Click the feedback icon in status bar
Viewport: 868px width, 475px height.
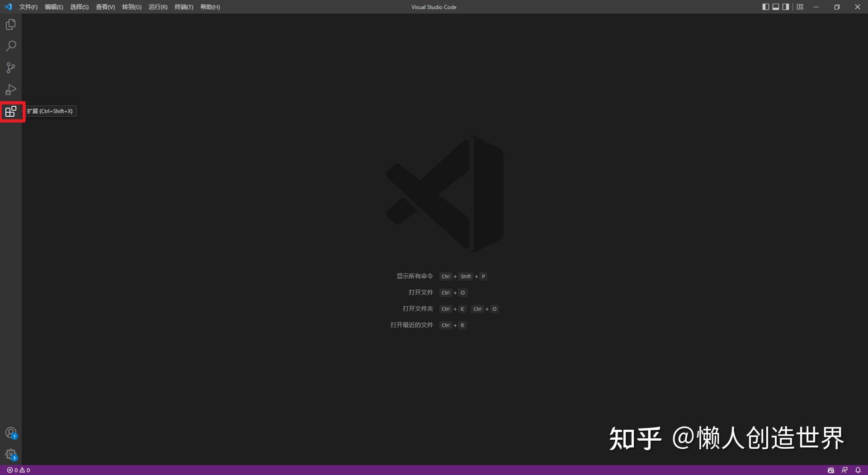pyautogui.click(x=844, y=470)
